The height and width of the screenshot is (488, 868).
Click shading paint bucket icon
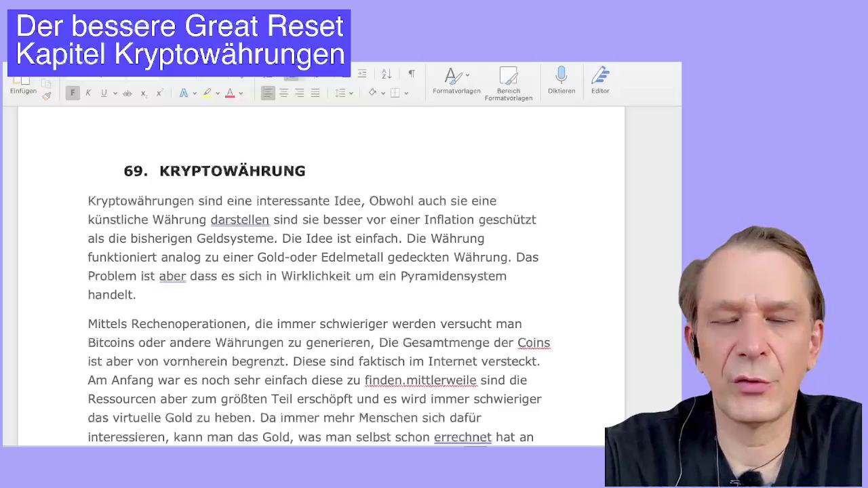[x=372, y=93]
